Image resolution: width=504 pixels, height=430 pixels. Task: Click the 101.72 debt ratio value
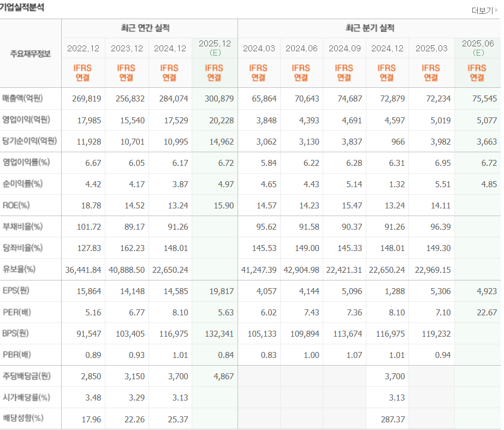click(x=88, y=227)
